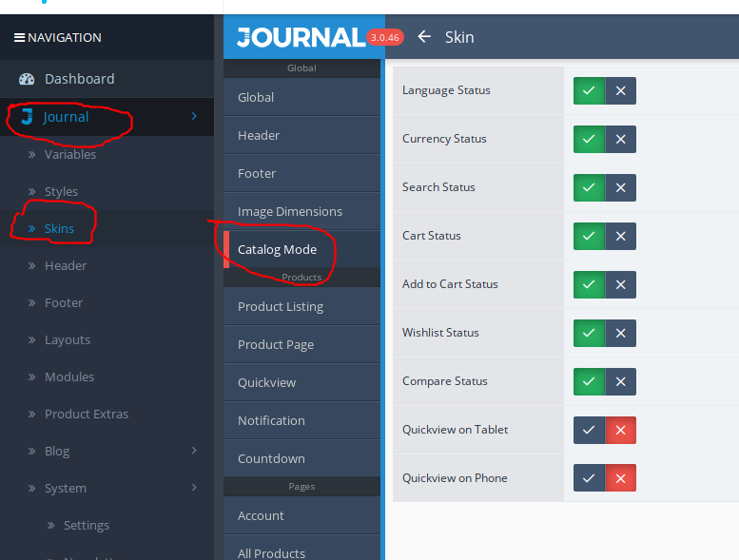
Task: Click the 3.0.46 version badge
Action: [x=384, y=38]
